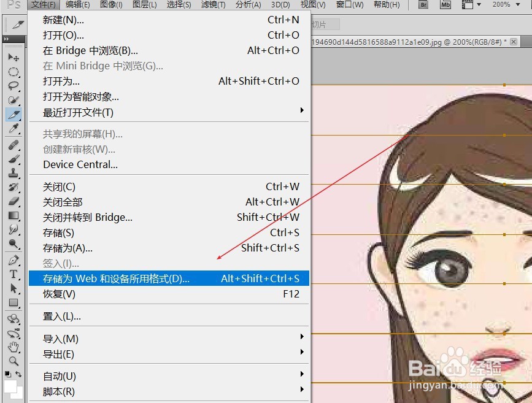Click the foreground color swatch
The image size is (532, 403).
tap(10, 386)
